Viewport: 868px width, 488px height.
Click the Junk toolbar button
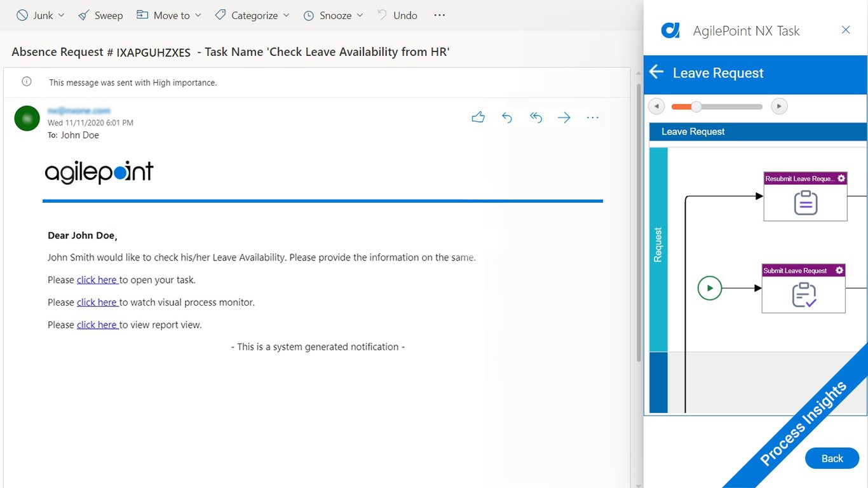(x=35, y=15)
